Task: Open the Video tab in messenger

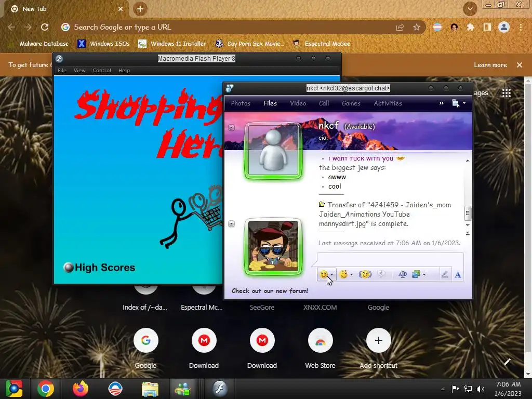Action: 298,103
